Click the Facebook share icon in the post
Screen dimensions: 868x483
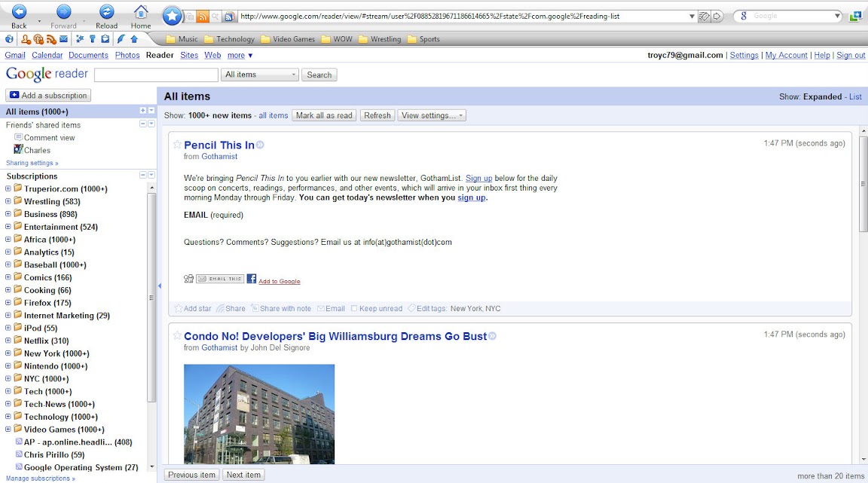pyautogui.click(x=252, y=279)
